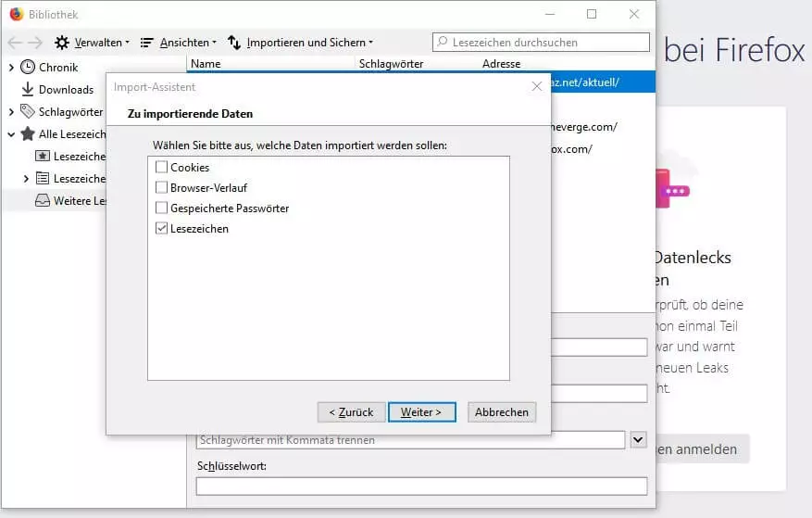
Task: Click the Ansichten list icon
Action: (146, 43)
